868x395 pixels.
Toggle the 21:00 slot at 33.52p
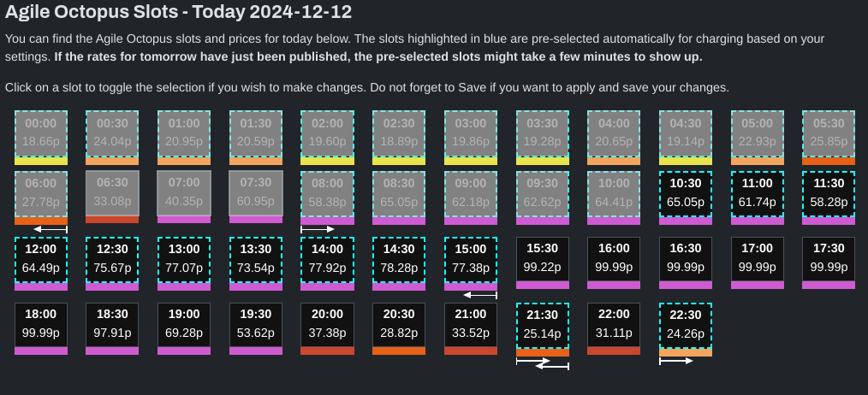point(471,324)
